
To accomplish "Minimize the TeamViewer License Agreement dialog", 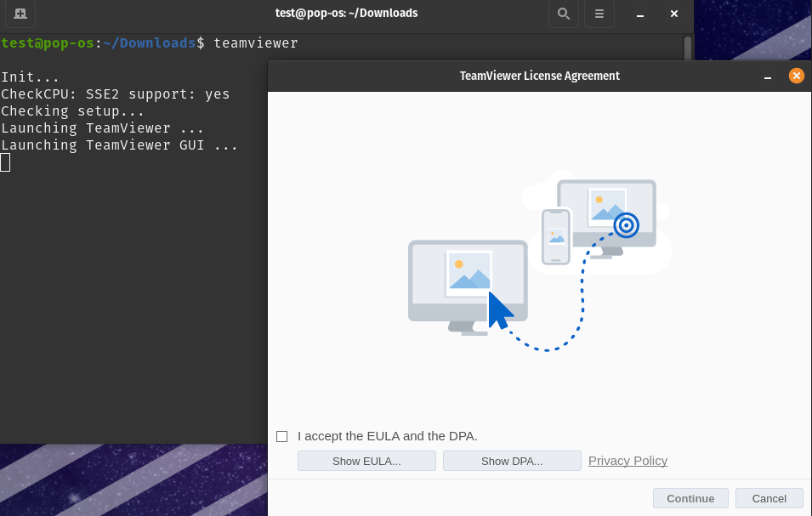I will (x=768, y=77).
